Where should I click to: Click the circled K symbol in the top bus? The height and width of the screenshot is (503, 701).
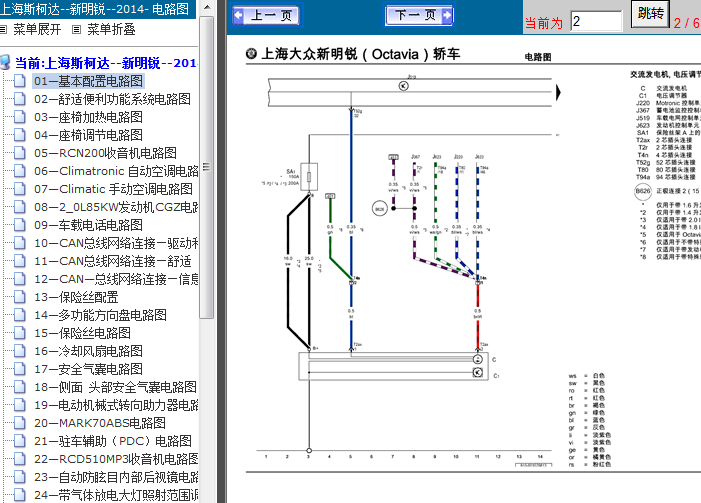coord(404,86)
